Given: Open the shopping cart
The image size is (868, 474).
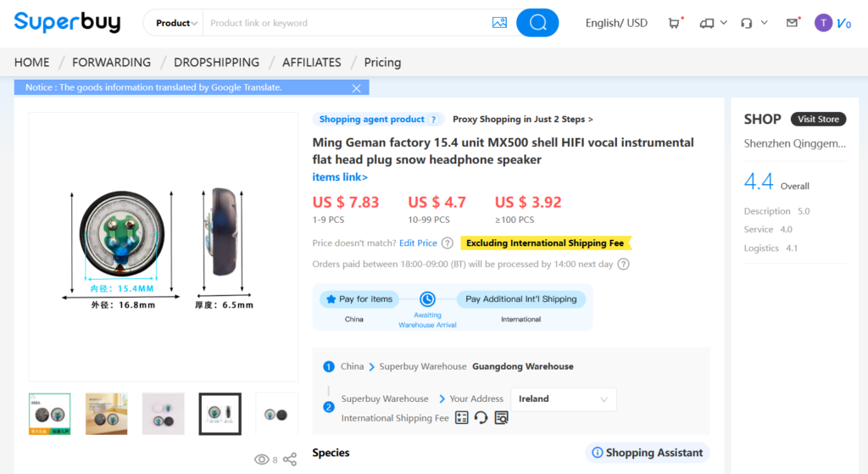Looking at the screenshot, I should 674,23.
